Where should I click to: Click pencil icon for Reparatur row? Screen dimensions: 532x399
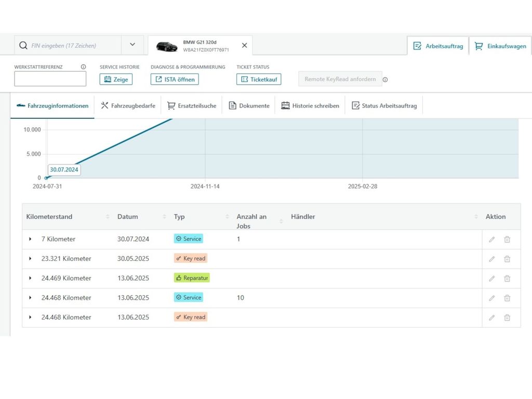491,278
